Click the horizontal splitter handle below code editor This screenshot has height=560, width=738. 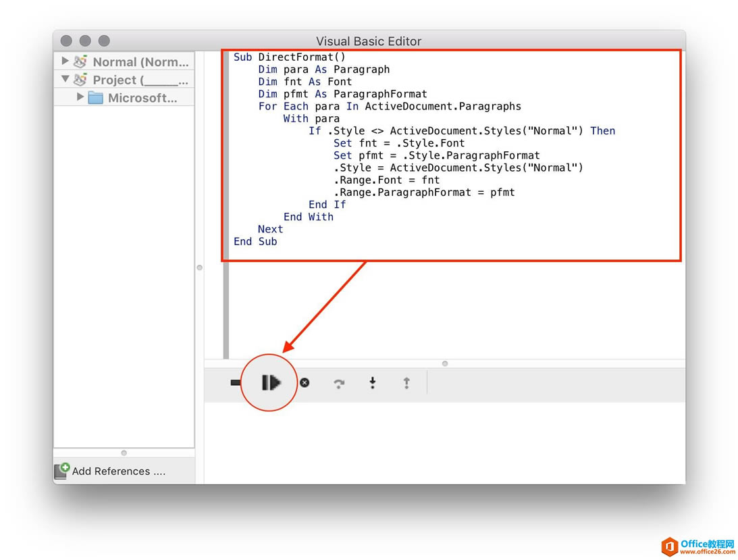click(x=445, y=363)
